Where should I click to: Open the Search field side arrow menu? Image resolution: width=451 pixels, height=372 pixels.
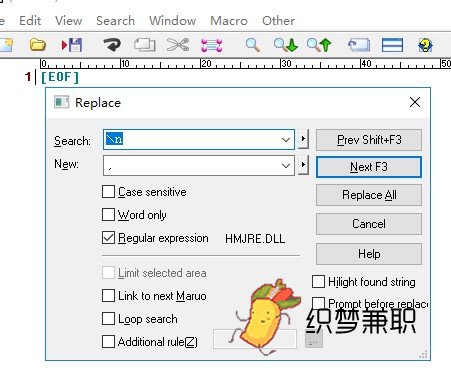click(303, 139)
